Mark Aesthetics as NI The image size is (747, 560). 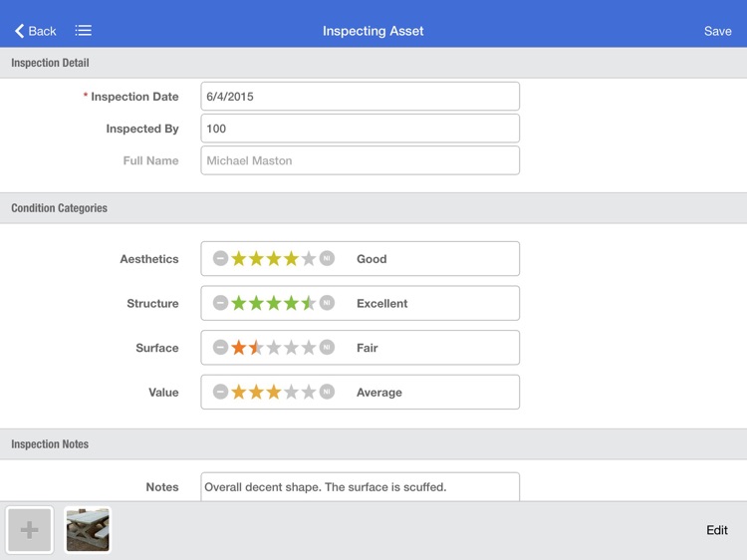pyautogui.click(x=327, y=258)
